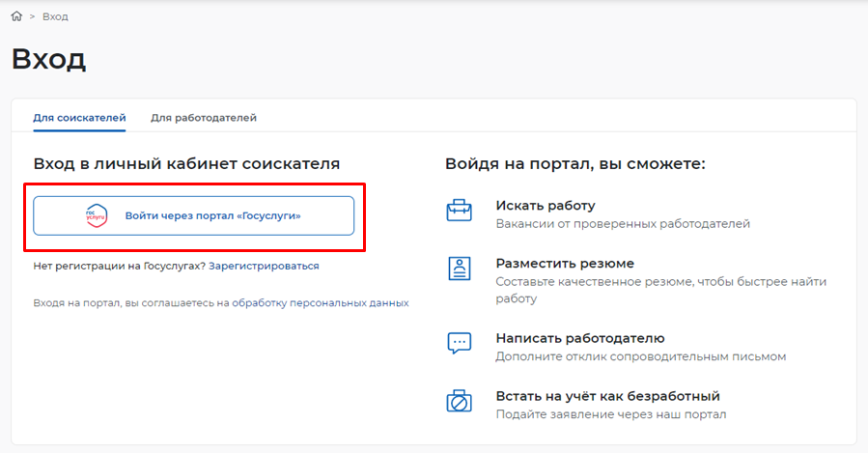Screen dimensions: 868x453
Task: Click 'Вакансии от проверенных работодателей' text
Action: (623, 224)
